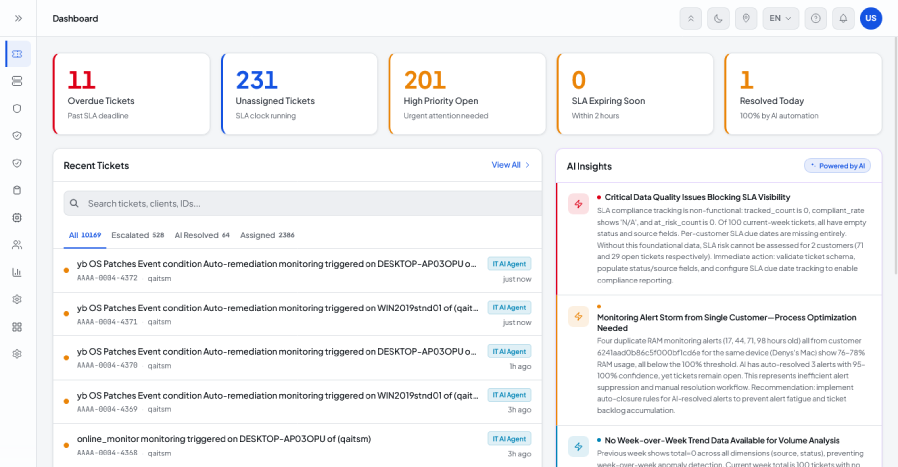This screenshot has height=467, width=898.
Task: Click the red lightning icon of Critical insight
Action: tap(578, 204)
